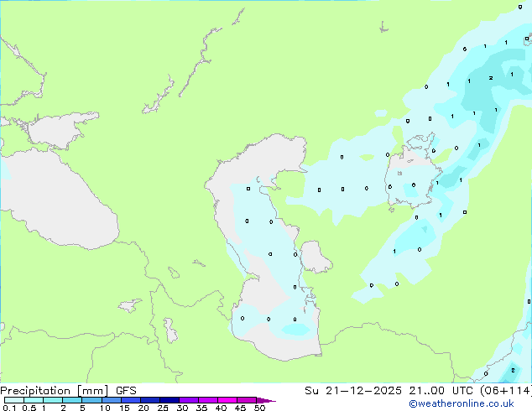Image resolution: width=532 pixels, height=411 pixels.
Task: Click the 'Su 21-12-2025' forecast date
Action: tap(353, 391)
